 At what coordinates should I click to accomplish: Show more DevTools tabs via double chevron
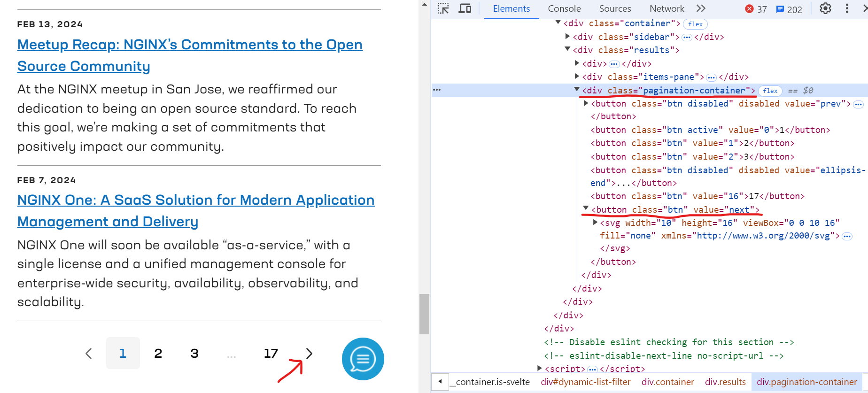click(x=701, y=8)
